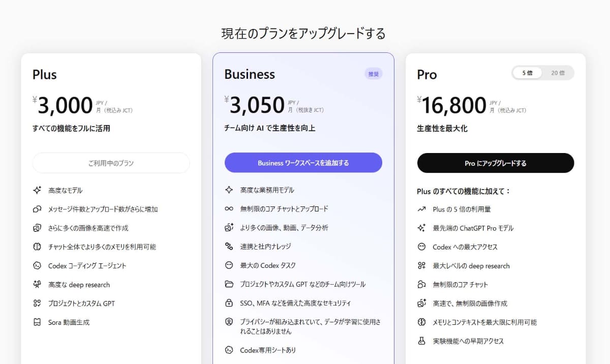610x364 pixels.
Task: Click the privacy shield icon in Business
Action: point(229,322)
